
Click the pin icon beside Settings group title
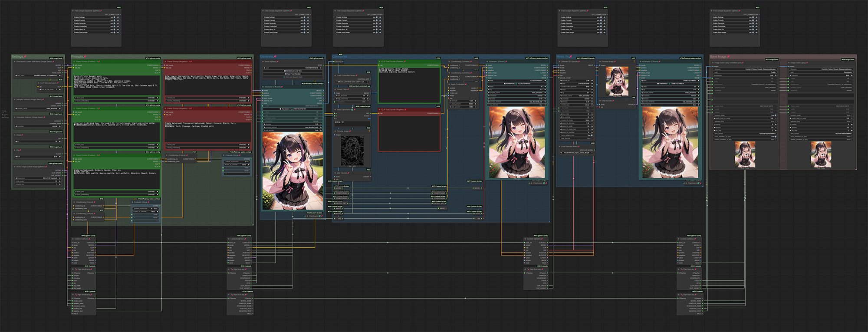click(x=25, y=56)
